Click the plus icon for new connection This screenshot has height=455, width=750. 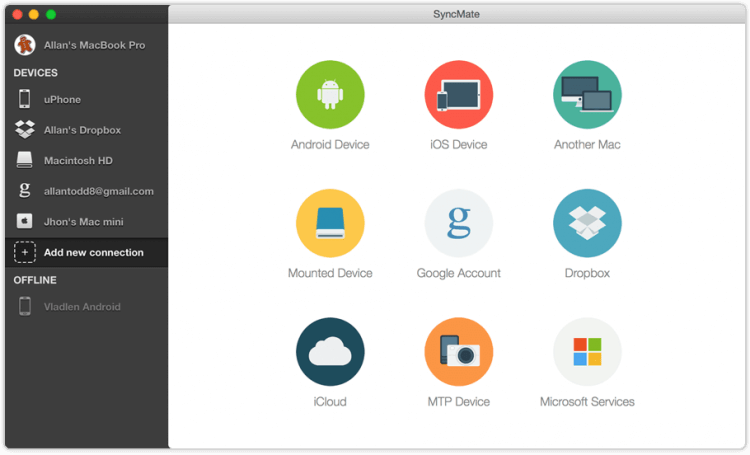(x=25, y=252)
